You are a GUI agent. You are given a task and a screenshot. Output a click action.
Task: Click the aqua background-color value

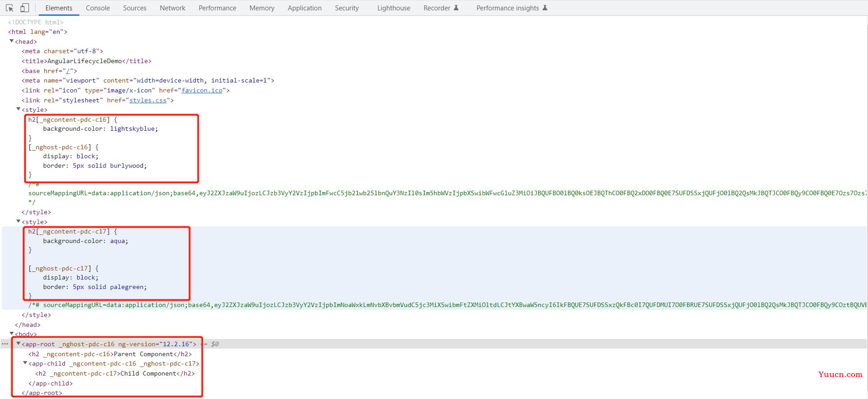point(118,241)
